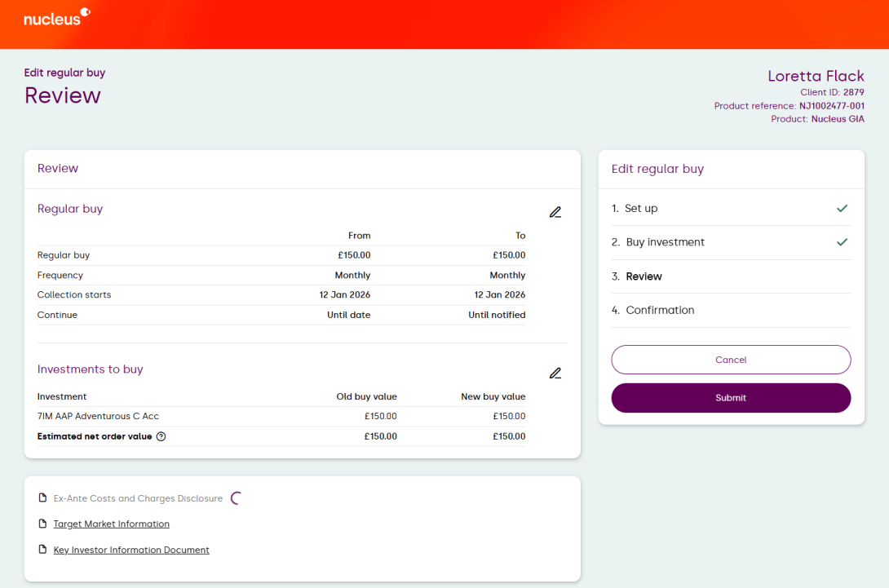Return to step 2 Buy investment
The height and width of the screenshot is (588, 889).
[664, 242]
